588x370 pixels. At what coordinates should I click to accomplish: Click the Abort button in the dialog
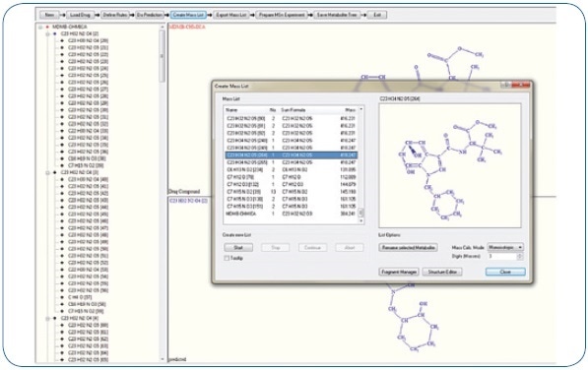tap(349, 248)
